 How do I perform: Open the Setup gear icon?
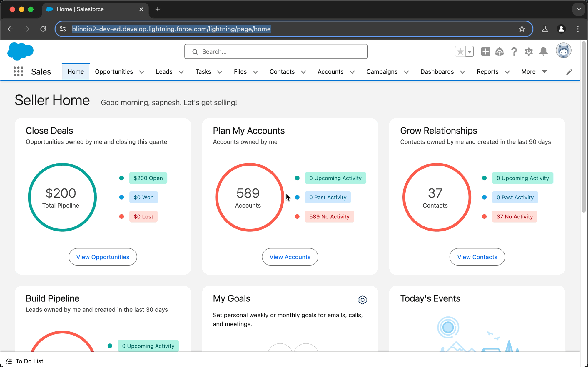[x=529, y=52]
